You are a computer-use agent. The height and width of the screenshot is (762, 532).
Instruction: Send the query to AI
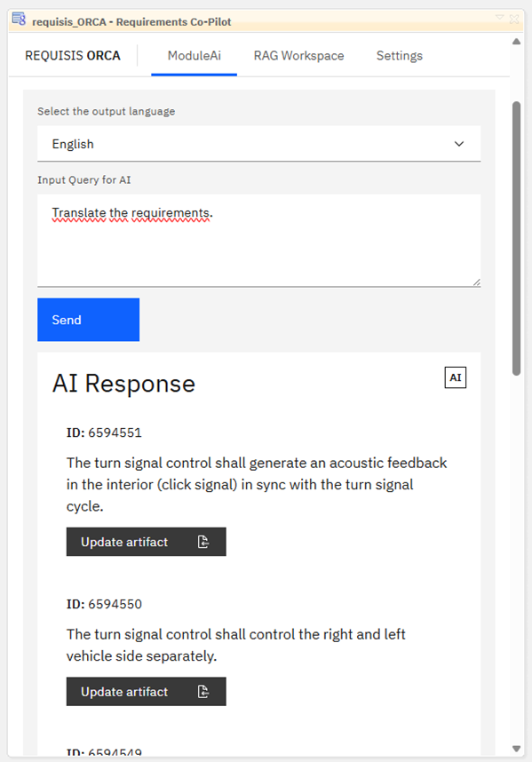[x=89, y=320]
